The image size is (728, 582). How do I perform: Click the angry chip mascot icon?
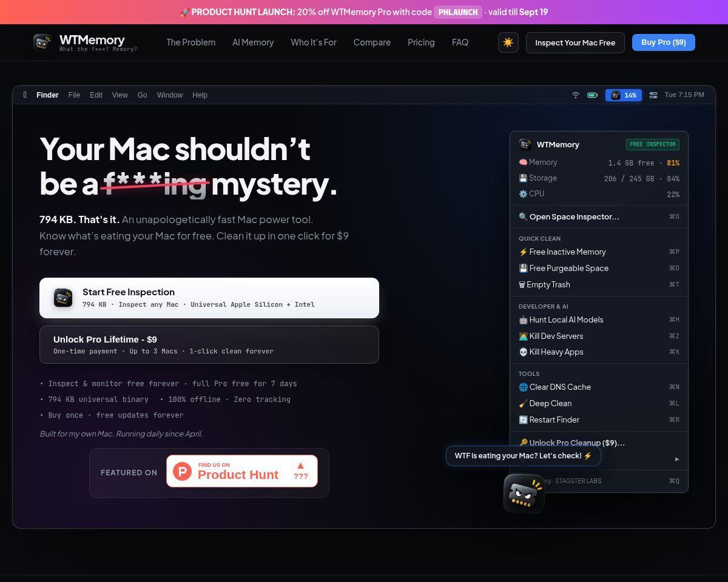[524, 493]
